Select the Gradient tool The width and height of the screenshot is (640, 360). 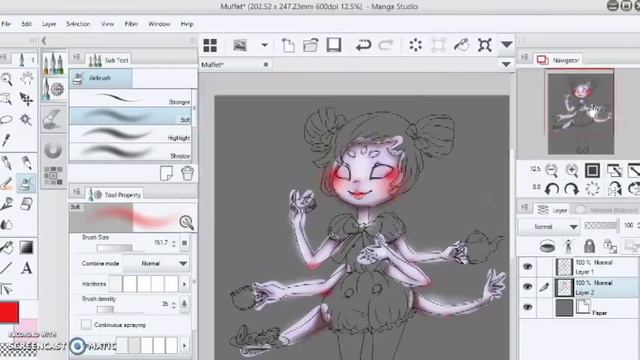(x=27, y=247)
